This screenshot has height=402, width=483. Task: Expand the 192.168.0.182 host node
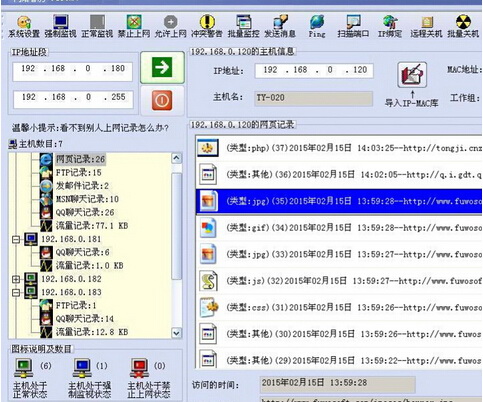tap(16, 279)
